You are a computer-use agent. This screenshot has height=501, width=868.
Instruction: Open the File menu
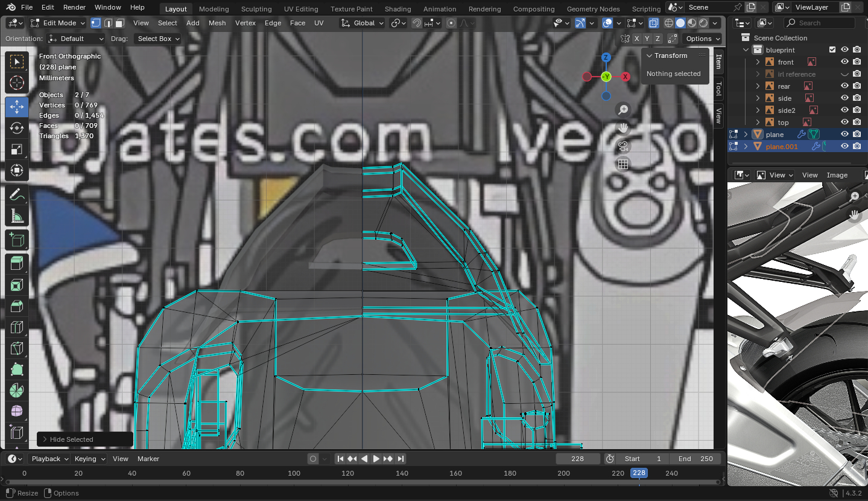[27, 7]
